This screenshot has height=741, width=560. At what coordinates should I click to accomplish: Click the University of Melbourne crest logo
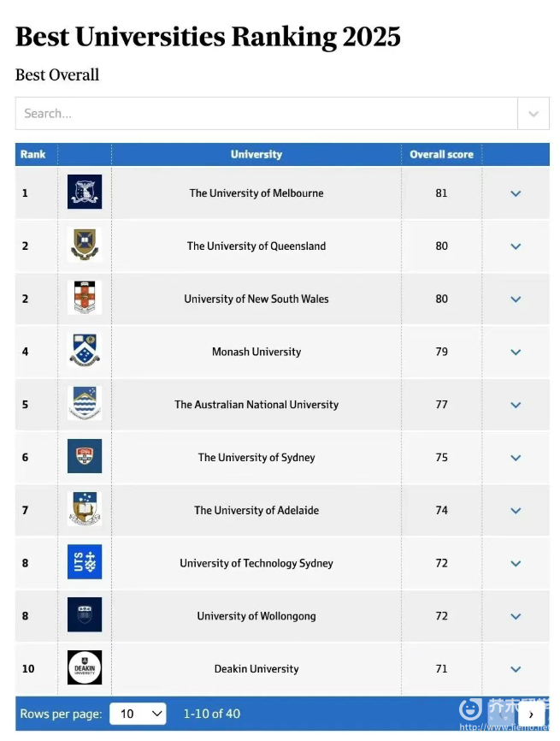(85, 193)
